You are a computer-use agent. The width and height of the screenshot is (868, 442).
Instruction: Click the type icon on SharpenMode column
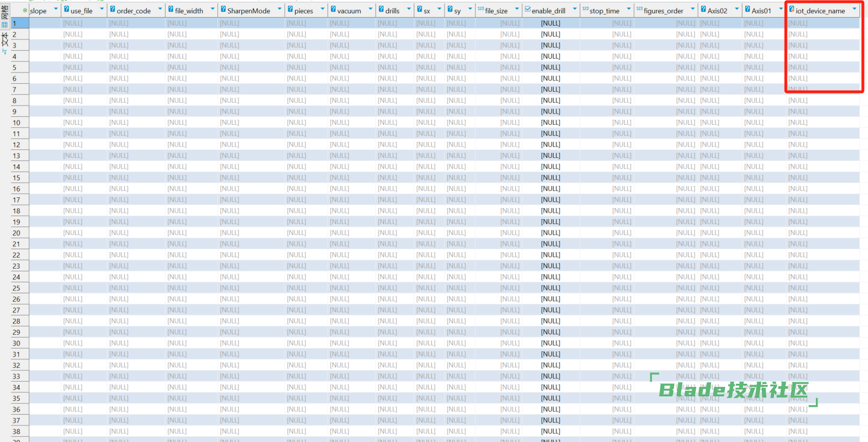[223, 10]
